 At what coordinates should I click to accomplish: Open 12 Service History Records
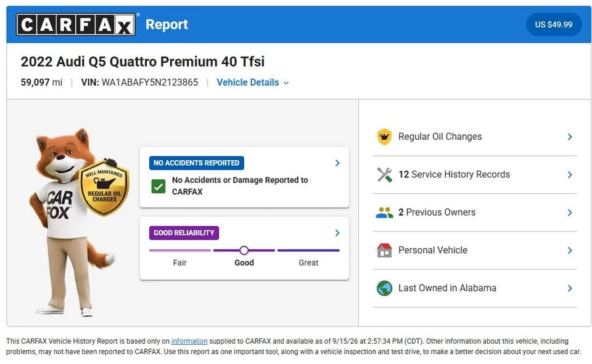click(x=475, y=175)
